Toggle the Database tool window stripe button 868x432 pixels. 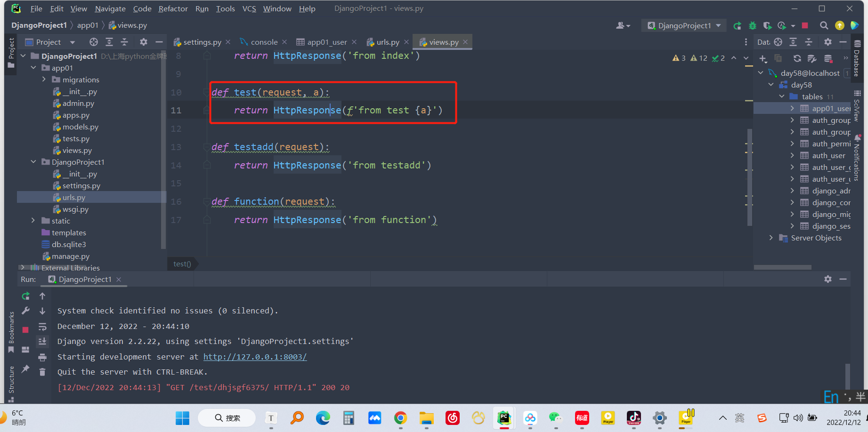click(x=857, y=58)
